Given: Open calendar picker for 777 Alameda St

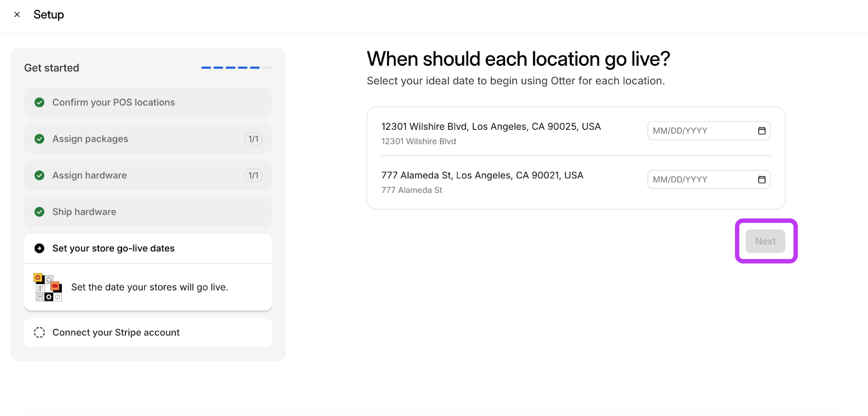Looking at the screenshot, I should 762,180.
